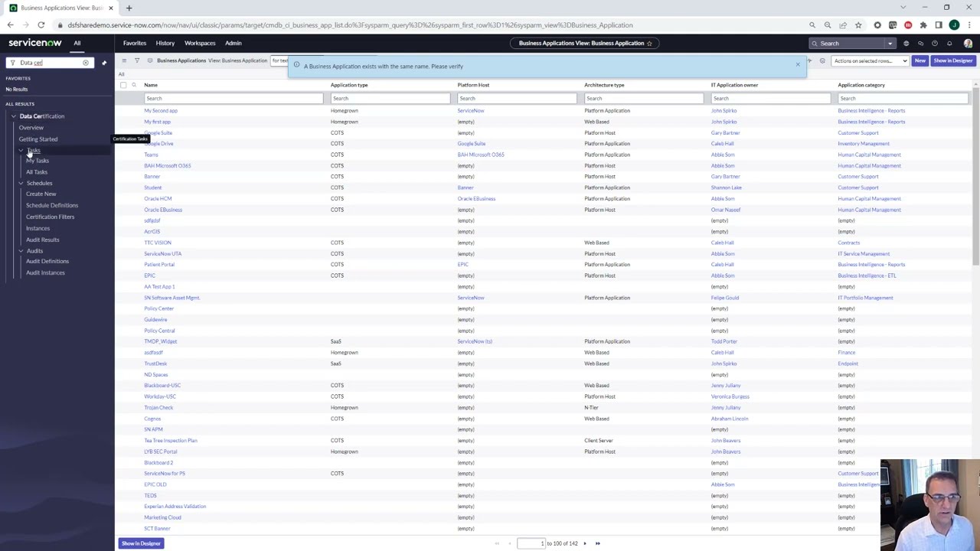Open the Oracle HCM application record
Screen dimensions: 980x551
158,198
